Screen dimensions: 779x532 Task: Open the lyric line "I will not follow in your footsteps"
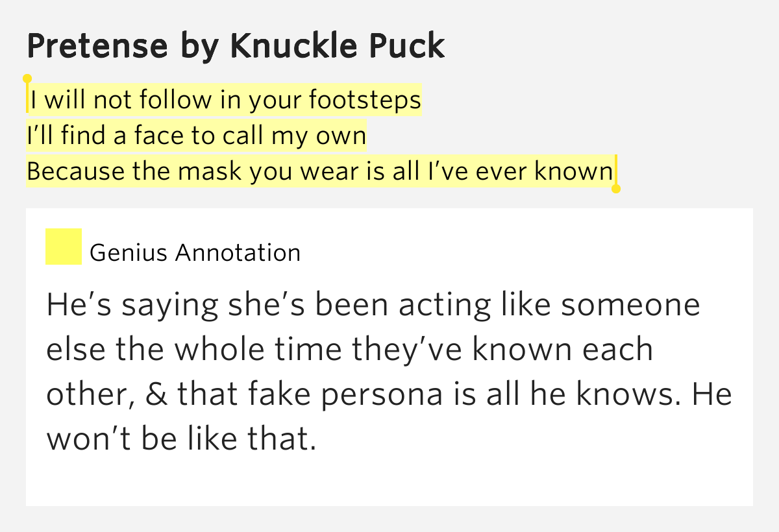(x=225, y=101)
